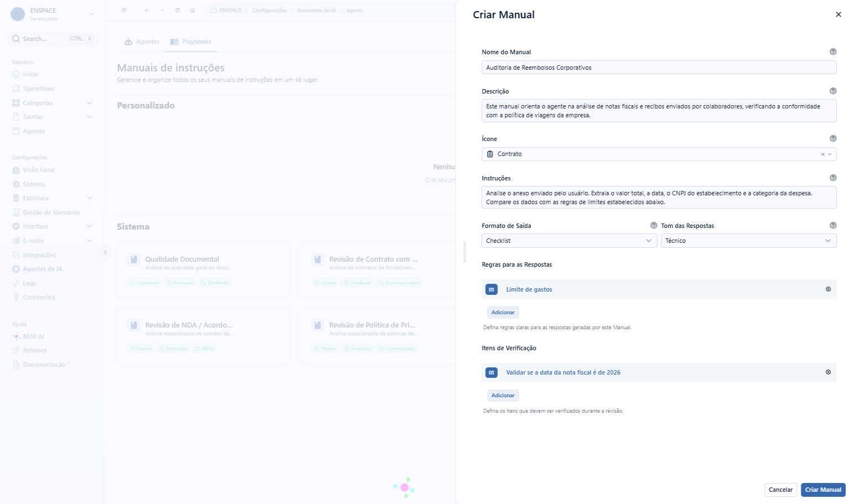Open the ENSPACE workspace switcher
The height and width of the screenshot is (504, 853).
tap(53, 14)
